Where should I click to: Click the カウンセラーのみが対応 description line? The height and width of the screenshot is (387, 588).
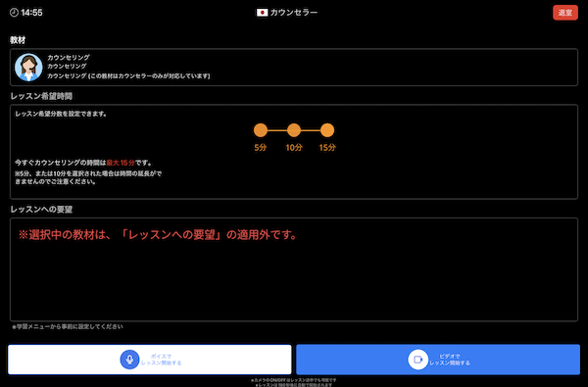click(128, 75)
